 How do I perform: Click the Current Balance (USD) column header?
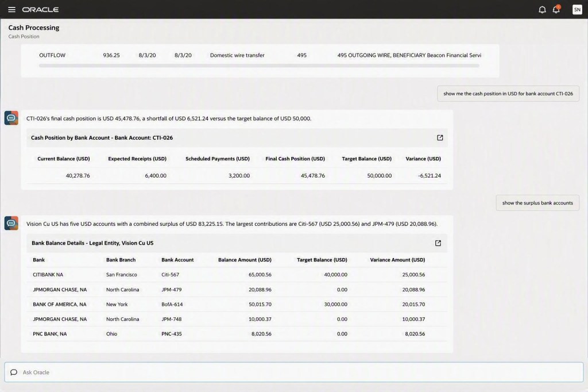pyautogui.click(x=63, y=159)
